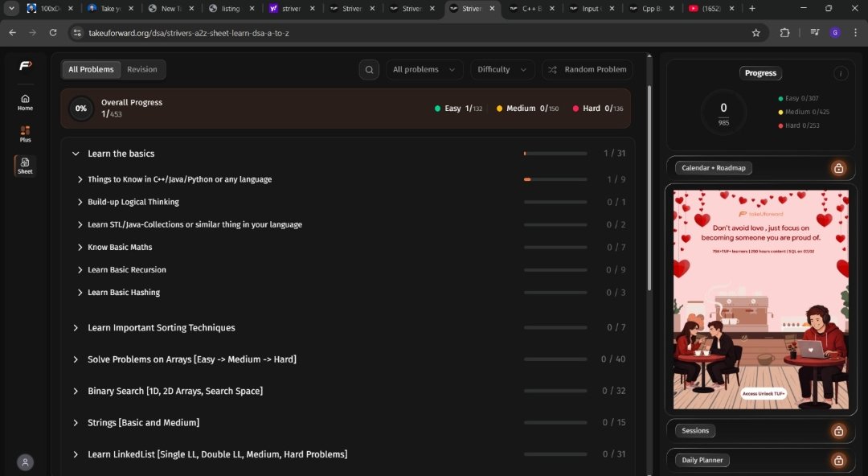View site information icon in the address bar
Screen dimensions: 868x476
pyautogui.click(x=77, y=33)
